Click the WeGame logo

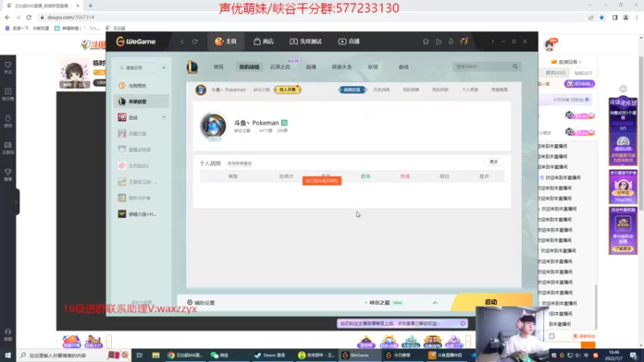(136, 42)
